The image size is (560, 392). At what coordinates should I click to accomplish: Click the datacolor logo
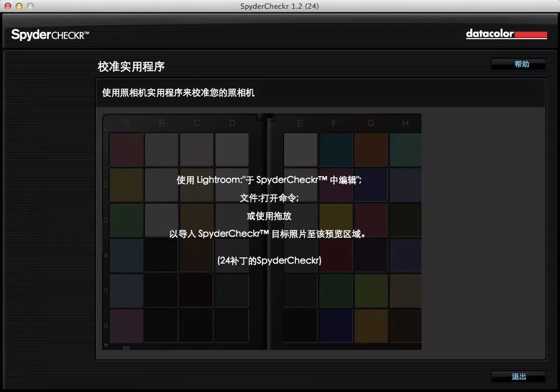pyautogui.click(x=506, y=34)
